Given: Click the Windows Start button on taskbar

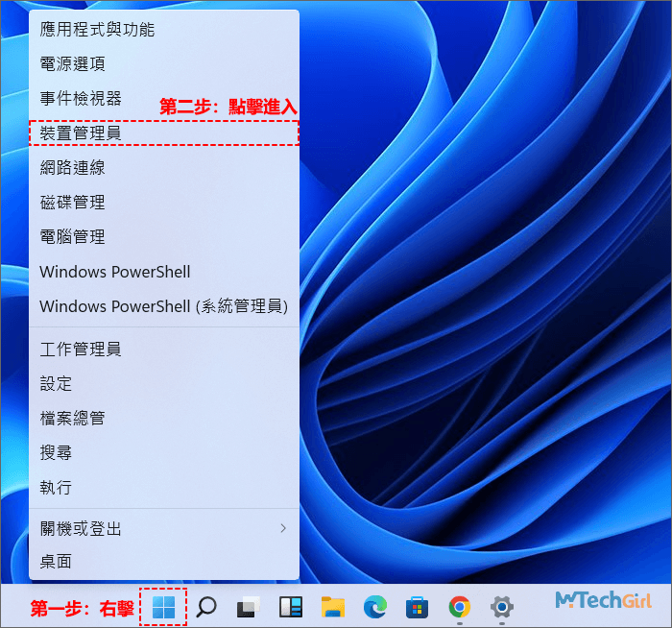Looking at the screenshot, I should 163,606.
